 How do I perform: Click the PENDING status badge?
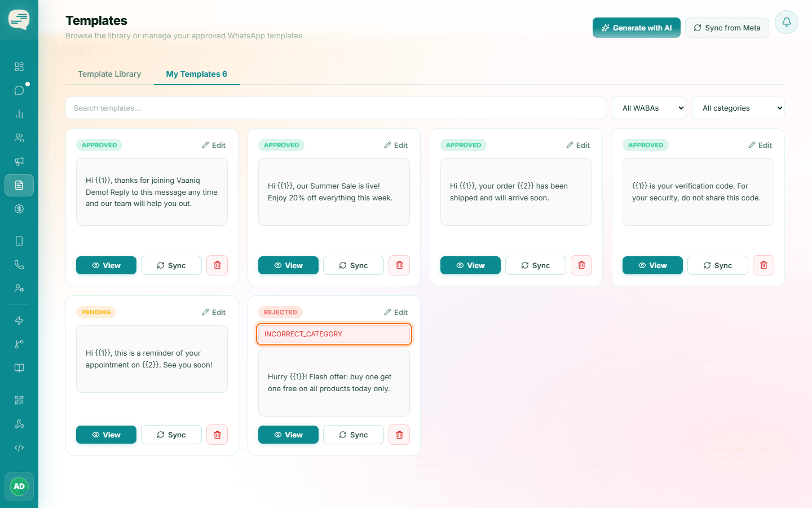96,312
